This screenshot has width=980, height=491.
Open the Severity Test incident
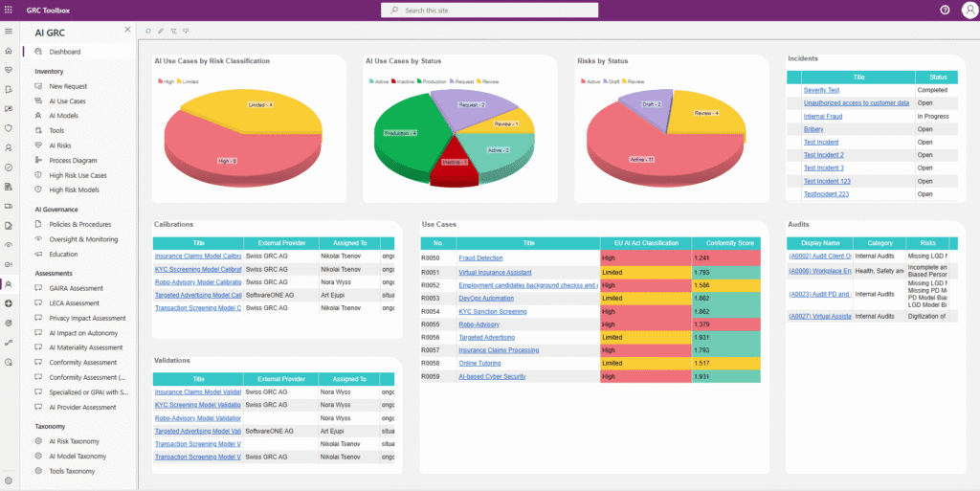[821, 90]
